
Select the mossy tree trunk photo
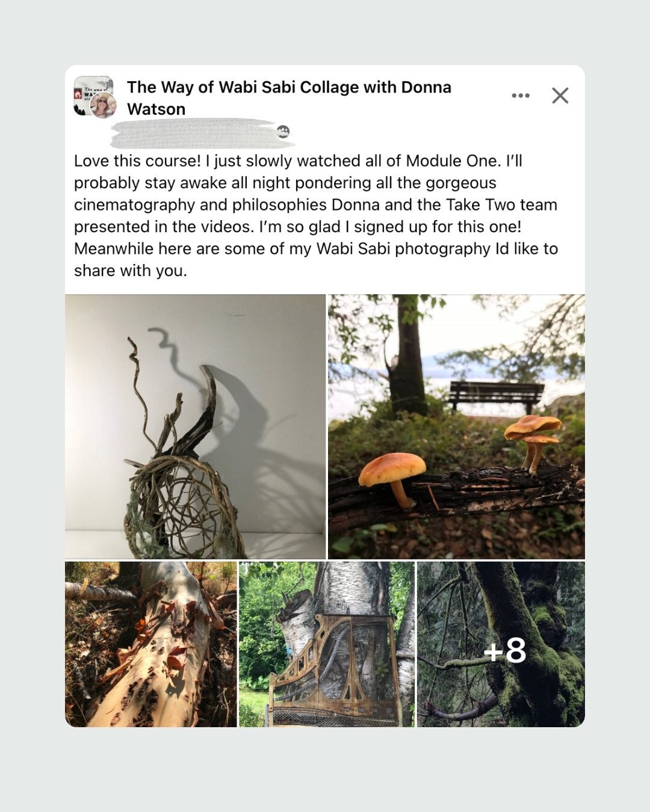pos(501,644)
